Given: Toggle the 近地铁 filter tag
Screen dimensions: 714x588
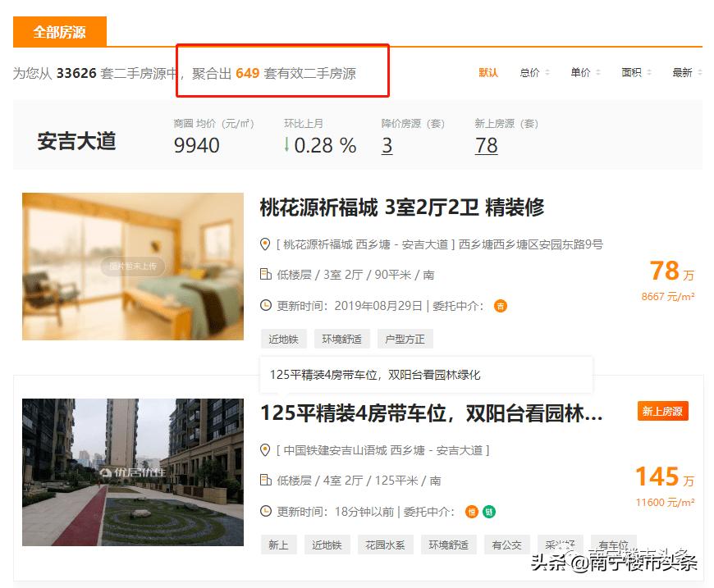Looking at the screenshot, I should pyautogui.click(x=284, y=339).
